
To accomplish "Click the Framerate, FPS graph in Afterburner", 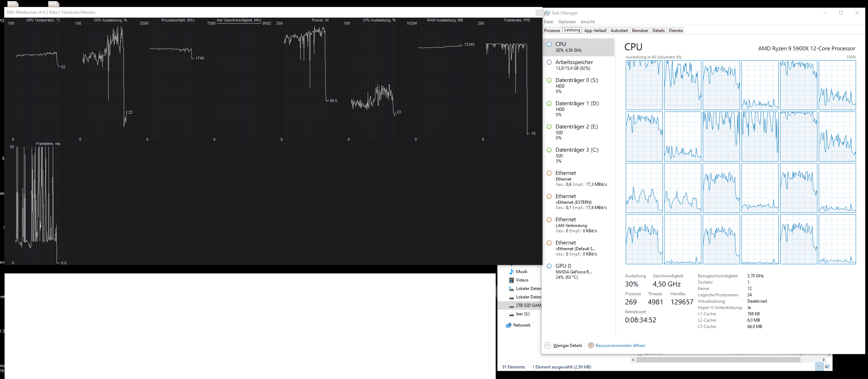I will (507, 81).
